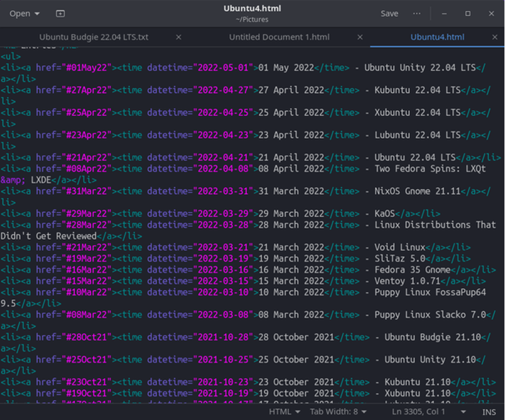Click the text "Ubuntu Budgie 21.10"
This screenshot has height=420, width=505.
433,337
